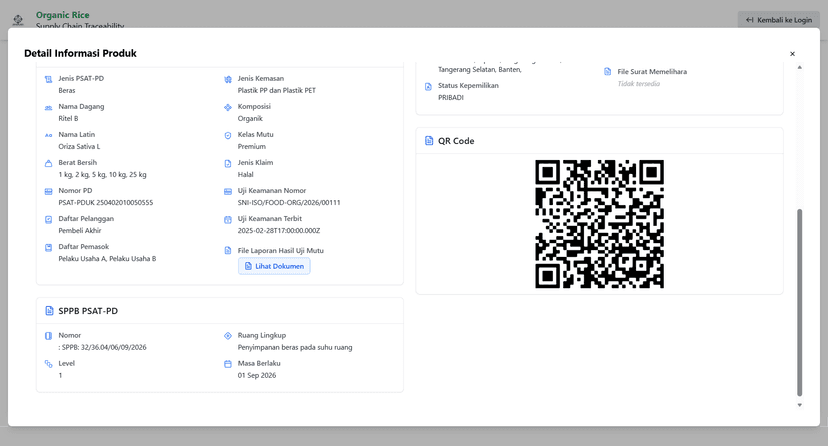828x446 pixels.
Task: Click the QR Code section icon
Action: pos(429,141)
